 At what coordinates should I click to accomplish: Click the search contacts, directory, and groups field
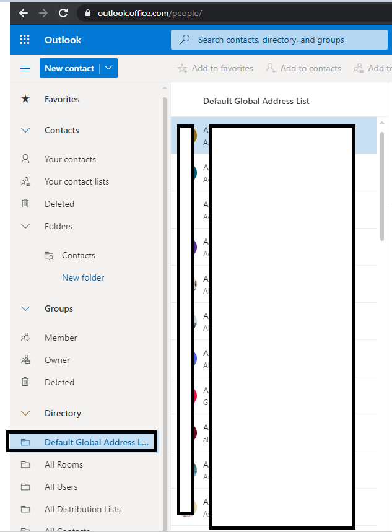[279, 40]
